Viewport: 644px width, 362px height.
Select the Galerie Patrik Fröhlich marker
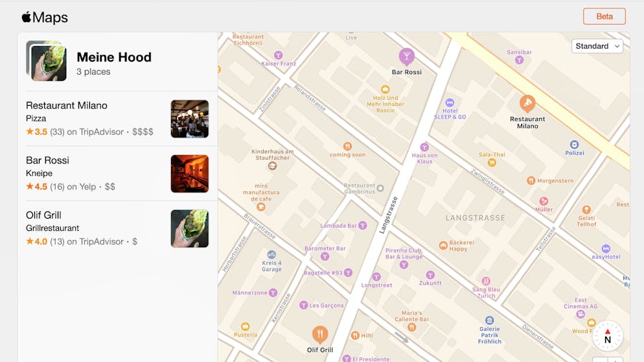489,320
